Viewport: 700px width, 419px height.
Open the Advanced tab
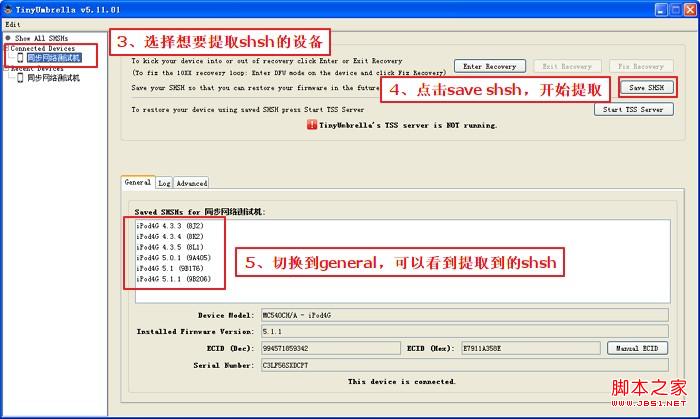pos(192,183)
